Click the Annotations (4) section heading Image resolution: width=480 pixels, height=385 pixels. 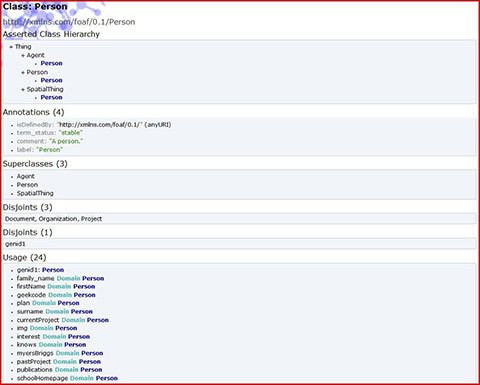[33, 112]
